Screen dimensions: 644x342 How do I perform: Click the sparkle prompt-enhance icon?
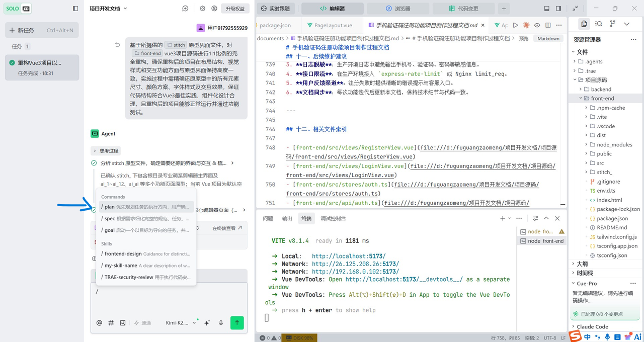(x=207, y=323)
